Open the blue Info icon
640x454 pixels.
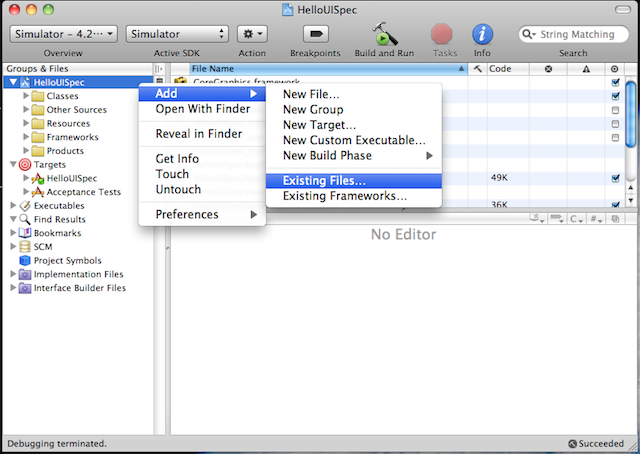(x=482, y=34)
